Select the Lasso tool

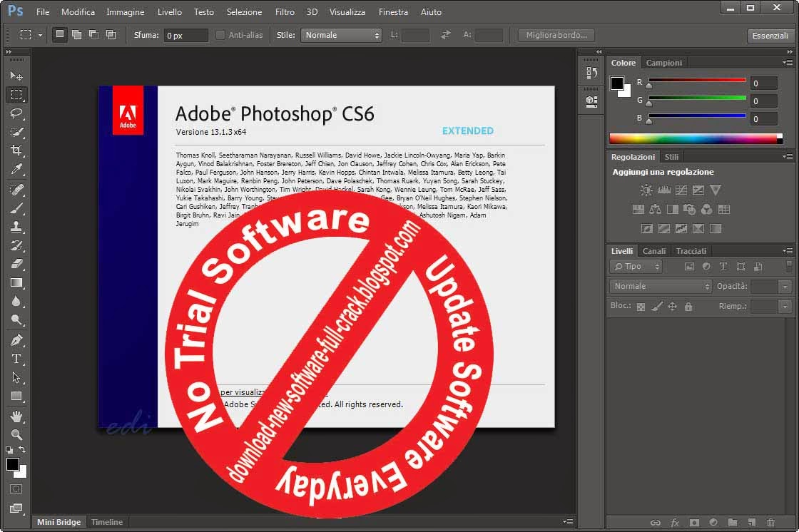point(16,113)
